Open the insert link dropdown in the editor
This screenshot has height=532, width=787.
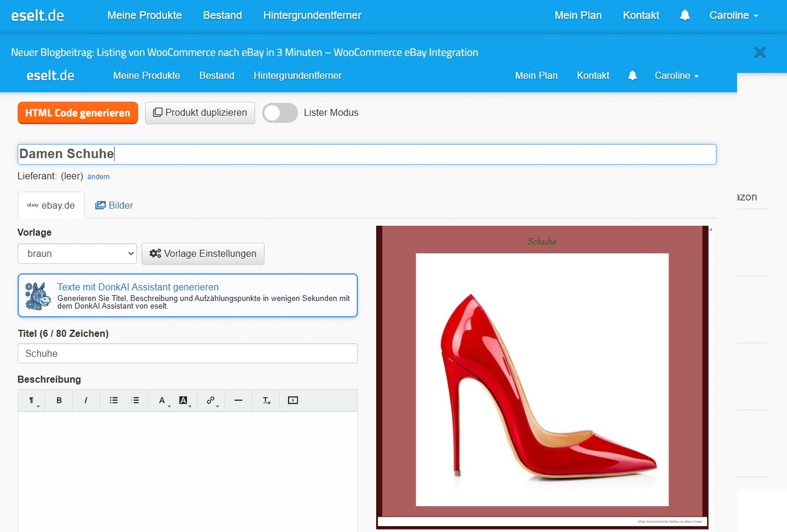coord(212,400)
